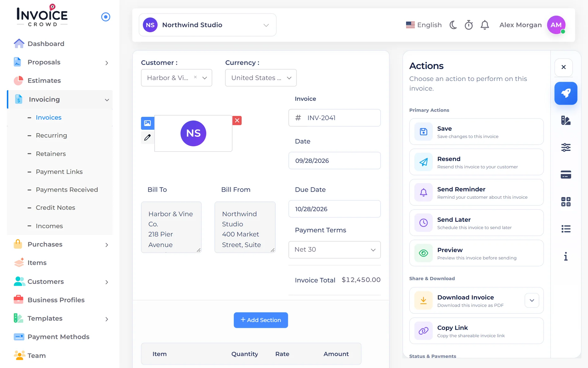This screenshot has width=588, height=368.
Task: Click the rocket actions icon
Action: (566, 93)
